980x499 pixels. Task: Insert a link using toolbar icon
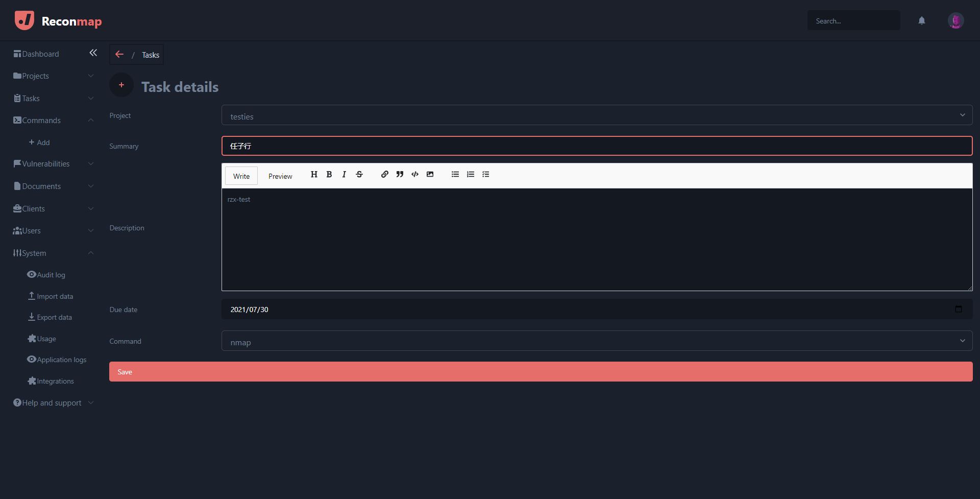(x=385, y=175)
